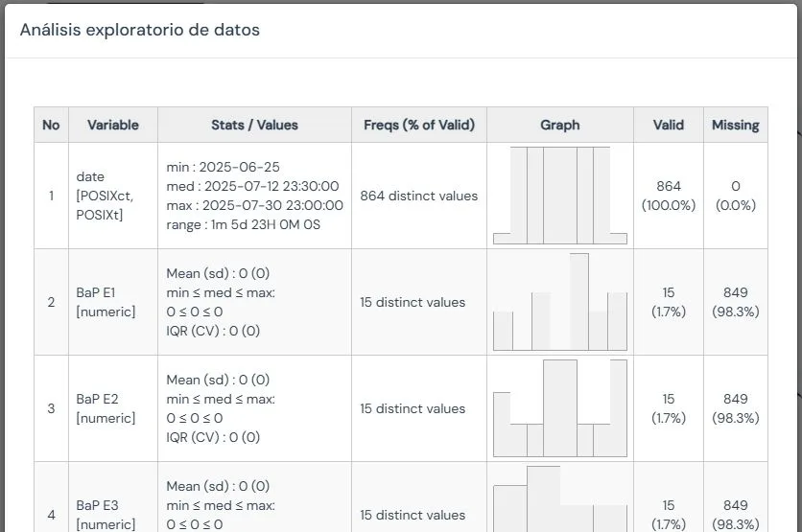Click 'min : 2025-06-25' stats line
The width and height of the screenshot is (802, 532).
point(223,167)
